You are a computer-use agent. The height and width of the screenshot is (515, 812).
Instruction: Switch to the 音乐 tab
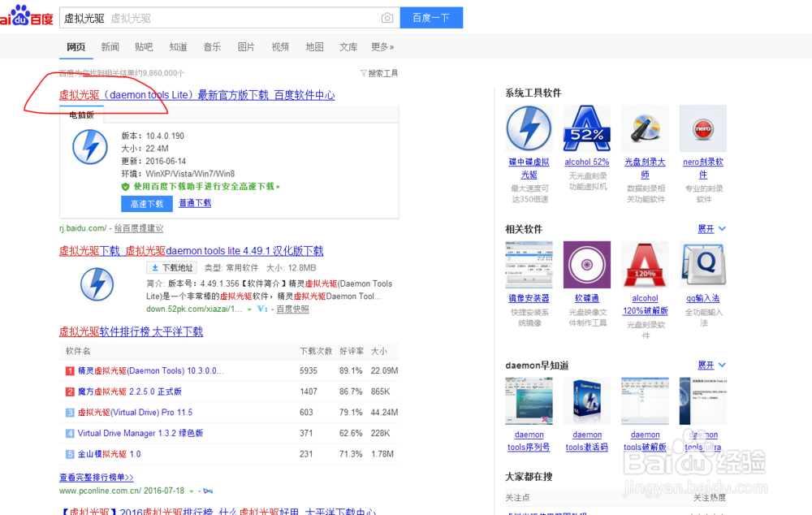[x=212, y=47]
